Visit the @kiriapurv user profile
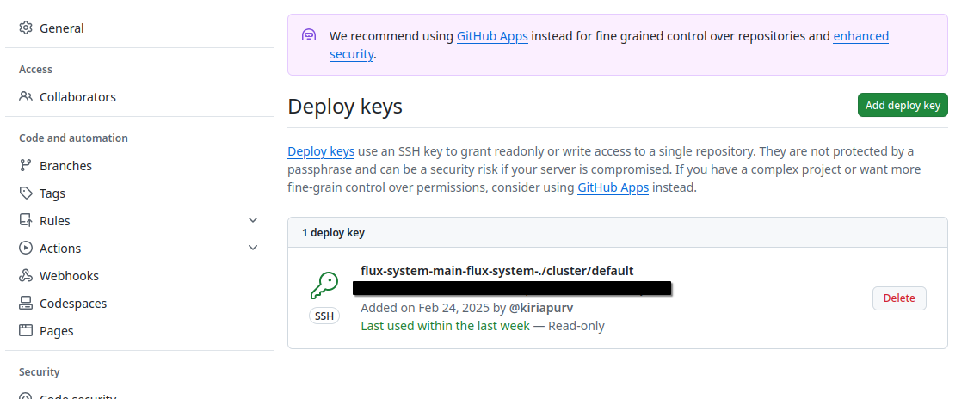 (x=541, y=308)
